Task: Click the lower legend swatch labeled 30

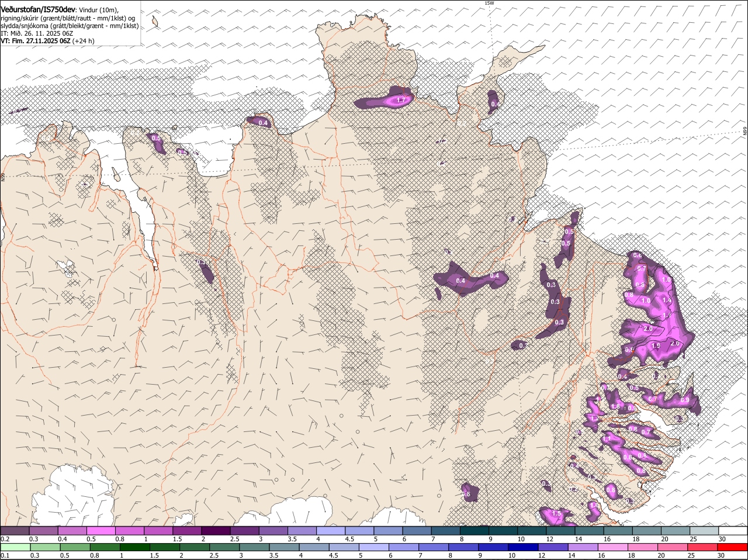Action: coord(732,547)
